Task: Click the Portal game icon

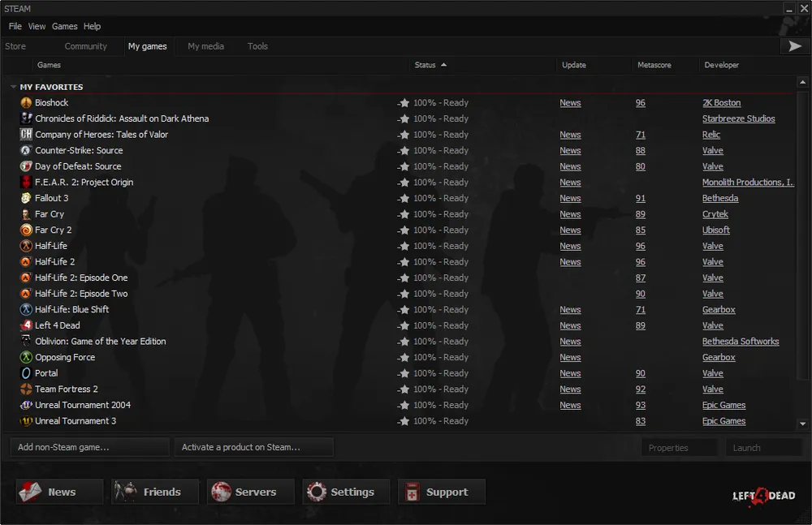Action: click(26, 373)
